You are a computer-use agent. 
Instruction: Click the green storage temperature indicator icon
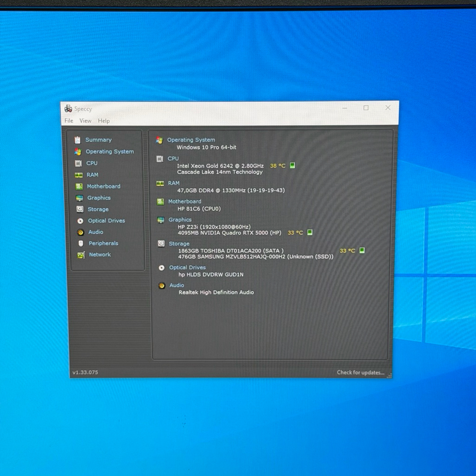pos(362,250)
